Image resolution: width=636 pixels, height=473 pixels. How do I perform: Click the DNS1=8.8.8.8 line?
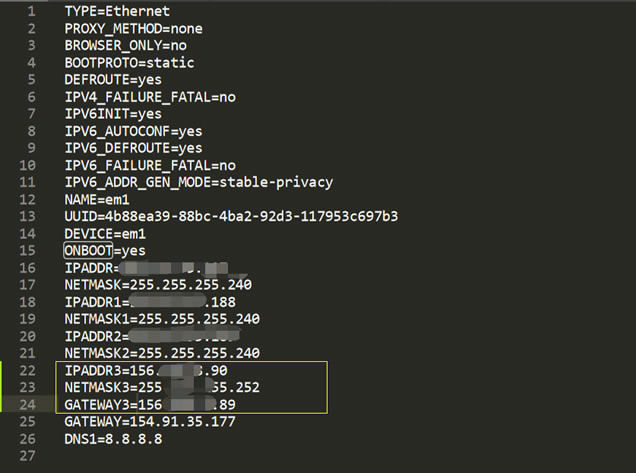coord(113,439)
